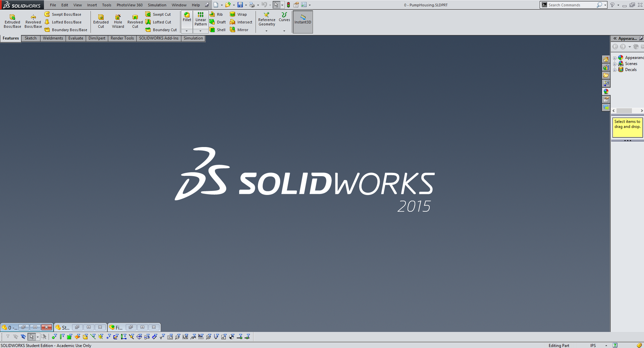Switch to the Weldments tab

(x=53, y=38)
